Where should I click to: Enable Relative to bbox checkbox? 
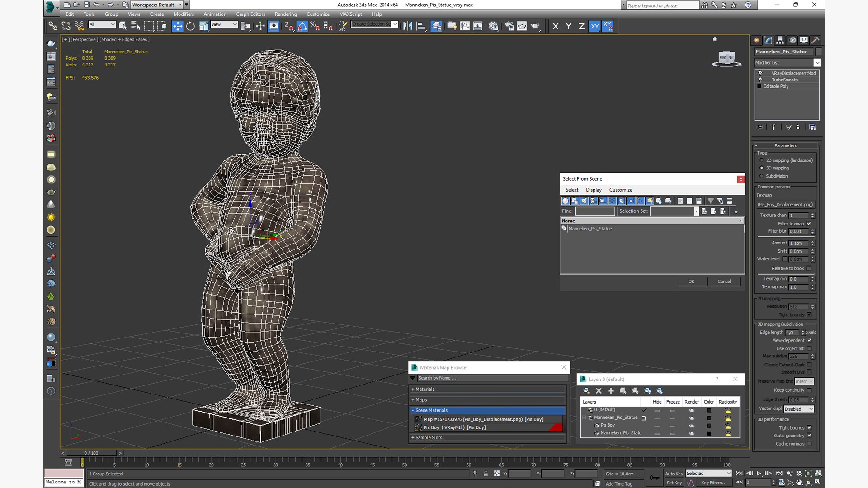809,268
